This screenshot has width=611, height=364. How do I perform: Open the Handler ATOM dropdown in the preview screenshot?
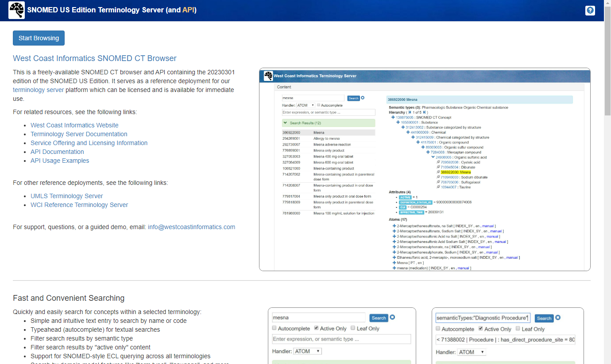point(305,105)
